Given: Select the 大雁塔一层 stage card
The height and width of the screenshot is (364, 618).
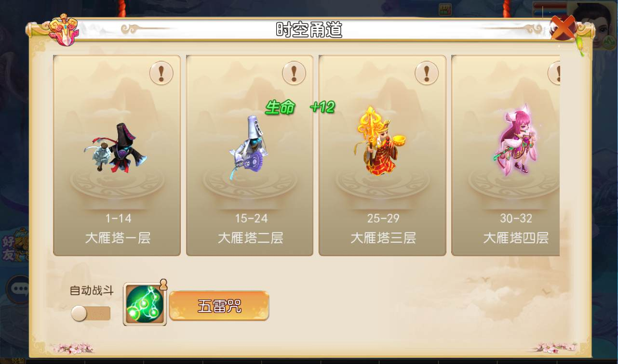Looking at the screenshot, I should (x=117, y=156).
